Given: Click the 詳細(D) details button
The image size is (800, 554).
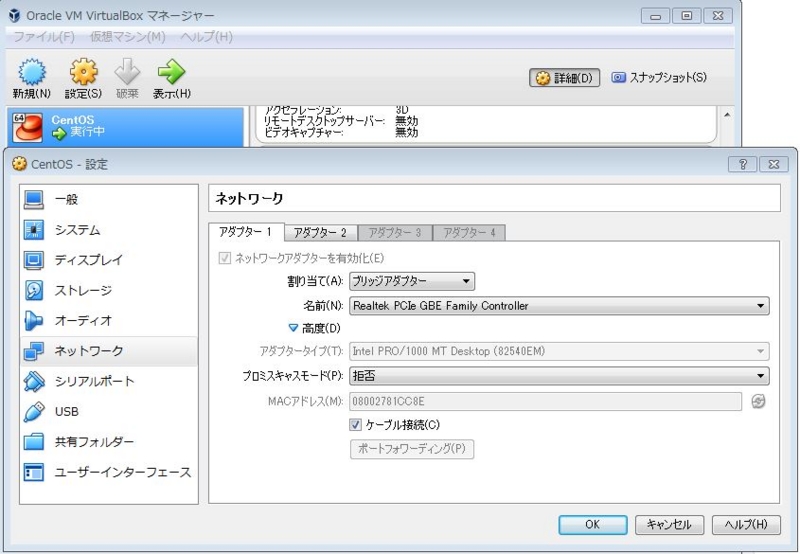Looking at the screenshot, I should point(564,78).
